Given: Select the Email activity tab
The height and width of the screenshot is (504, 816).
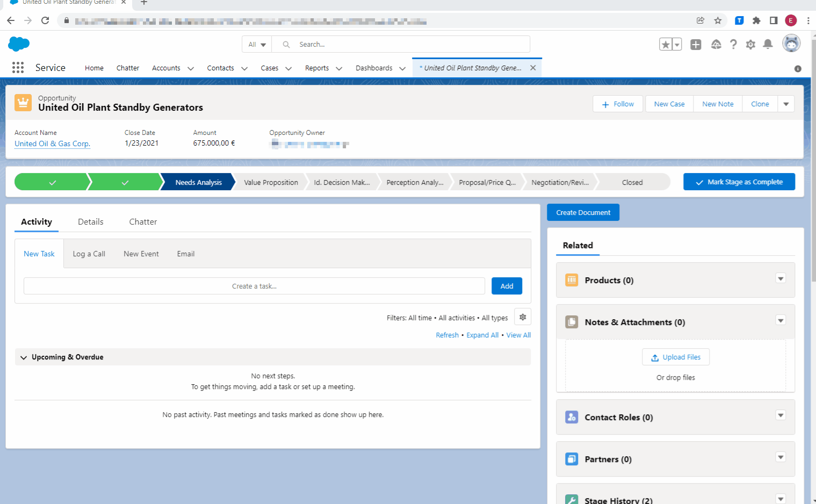Looking at the screenshot, I should tap(186, 254).
